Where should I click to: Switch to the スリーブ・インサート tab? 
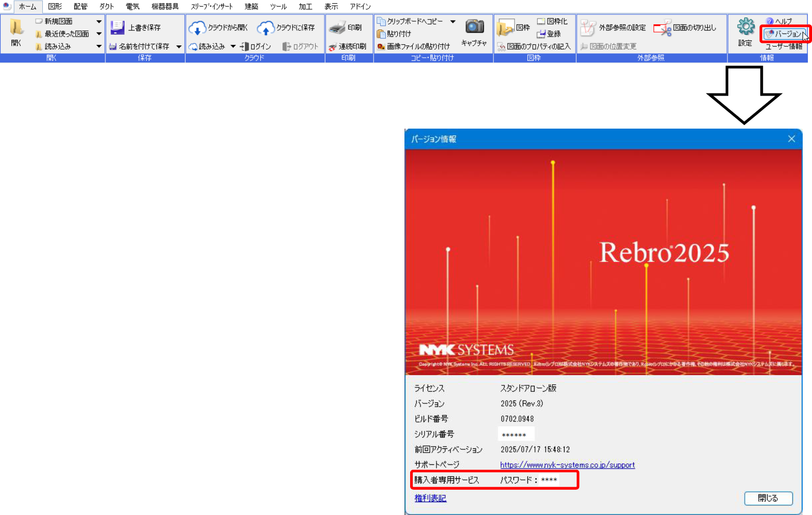click(x=212, y=7)
